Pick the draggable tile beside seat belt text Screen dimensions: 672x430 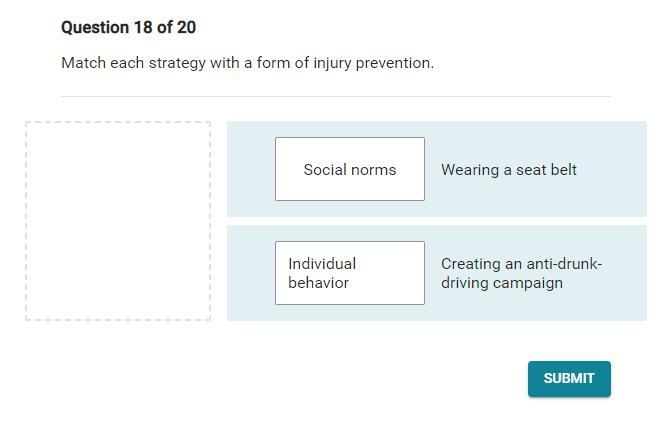349,169
